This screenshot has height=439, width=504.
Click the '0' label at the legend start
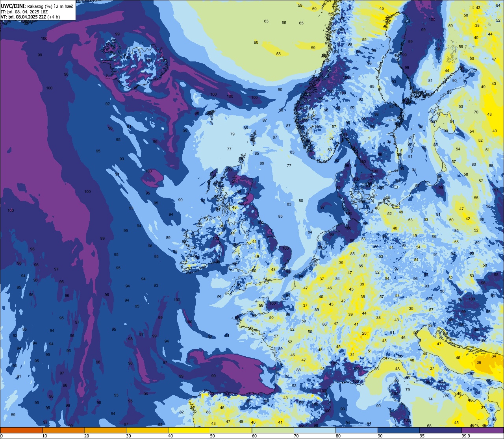tap(2, 436)
